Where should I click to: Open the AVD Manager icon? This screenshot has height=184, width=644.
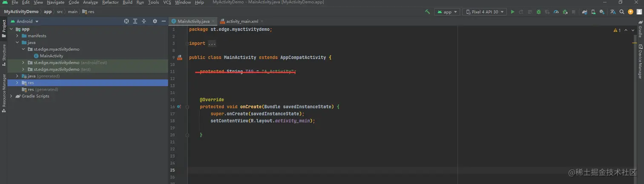point(594,12)
